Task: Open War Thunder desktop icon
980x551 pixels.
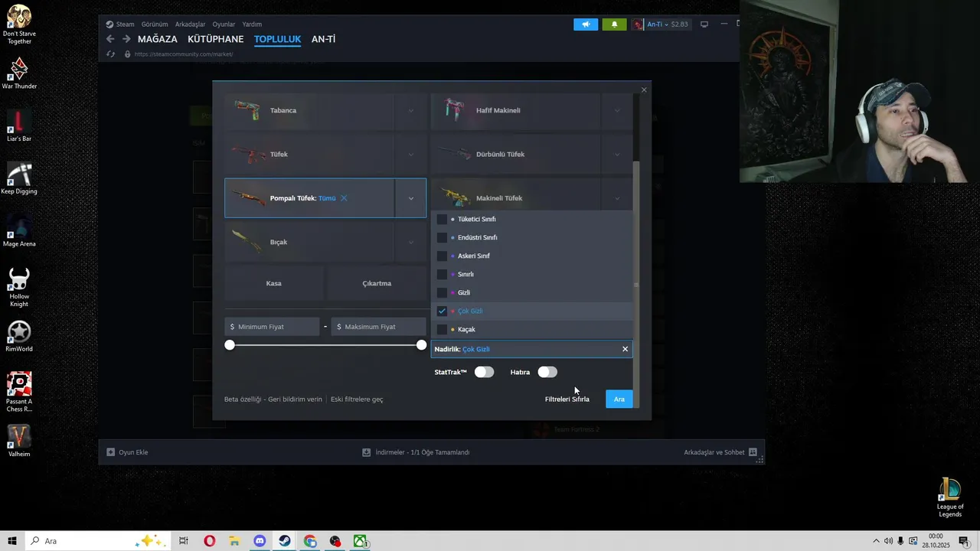Action: (19, 73)
